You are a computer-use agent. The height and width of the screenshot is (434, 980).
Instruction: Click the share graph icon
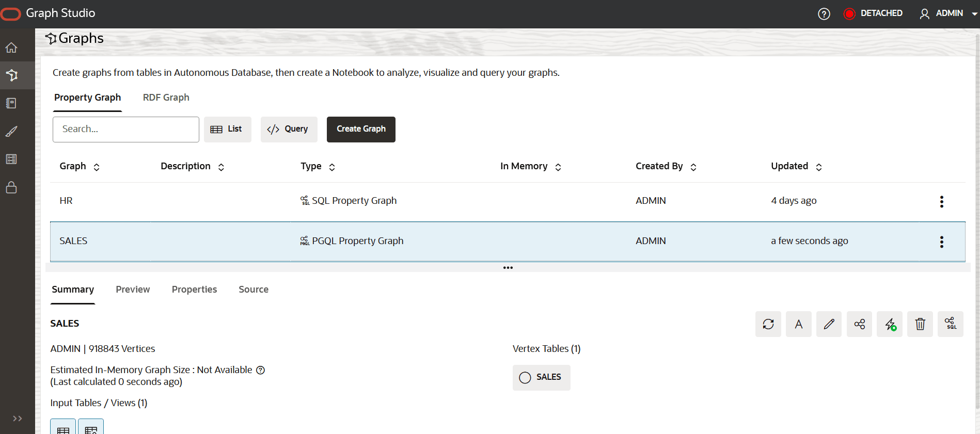pos(860,324)
